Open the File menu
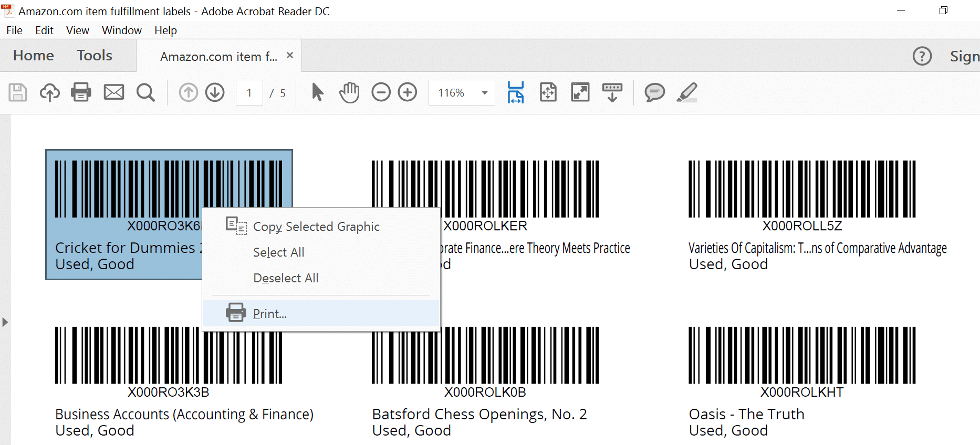 (14, 30)
